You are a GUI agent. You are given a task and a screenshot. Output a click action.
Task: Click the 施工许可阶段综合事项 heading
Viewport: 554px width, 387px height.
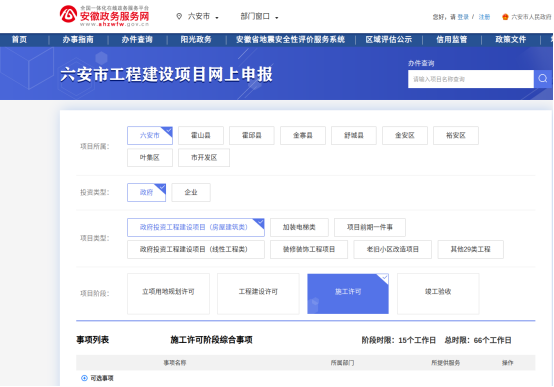211,340
